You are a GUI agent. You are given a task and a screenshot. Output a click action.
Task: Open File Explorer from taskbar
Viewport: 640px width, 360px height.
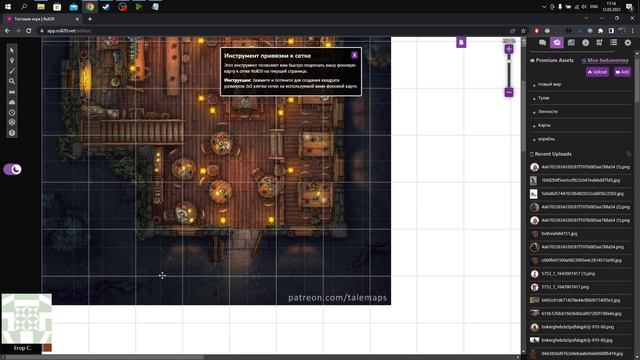pyautogui.click(x=41, y=7)
